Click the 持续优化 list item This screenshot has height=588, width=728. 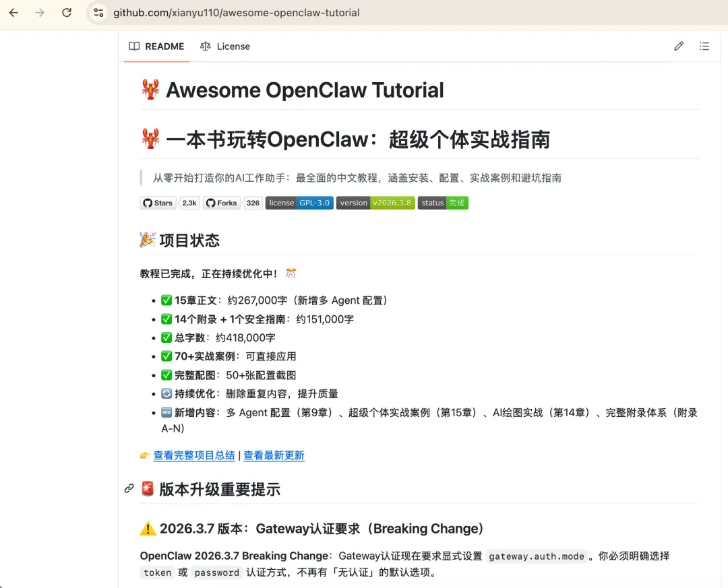[x=249, y=393]
